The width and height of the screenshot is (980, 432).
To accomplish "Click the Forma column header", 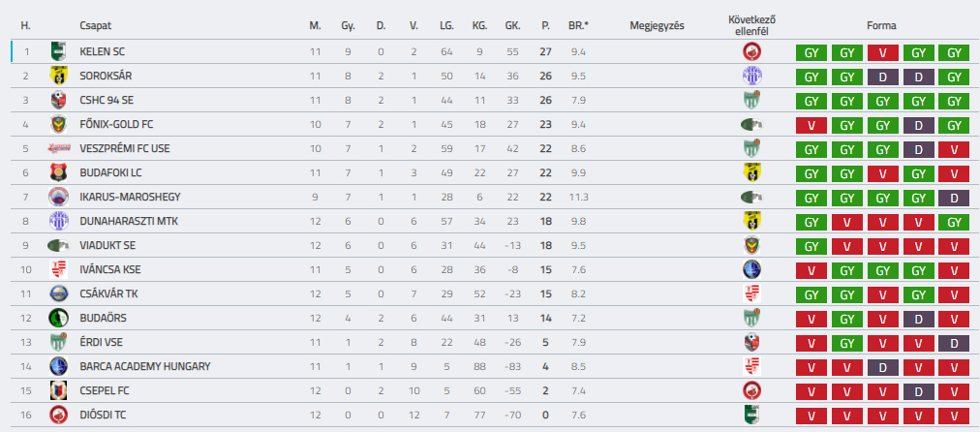I will pyautogui.click(x=882, y=26).
